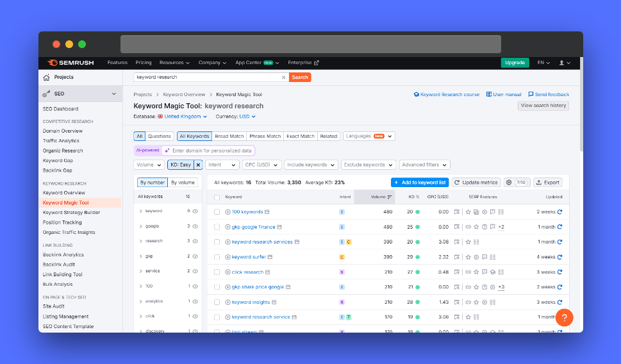
Task: Click the orange Search button
Action: point(300,78)
